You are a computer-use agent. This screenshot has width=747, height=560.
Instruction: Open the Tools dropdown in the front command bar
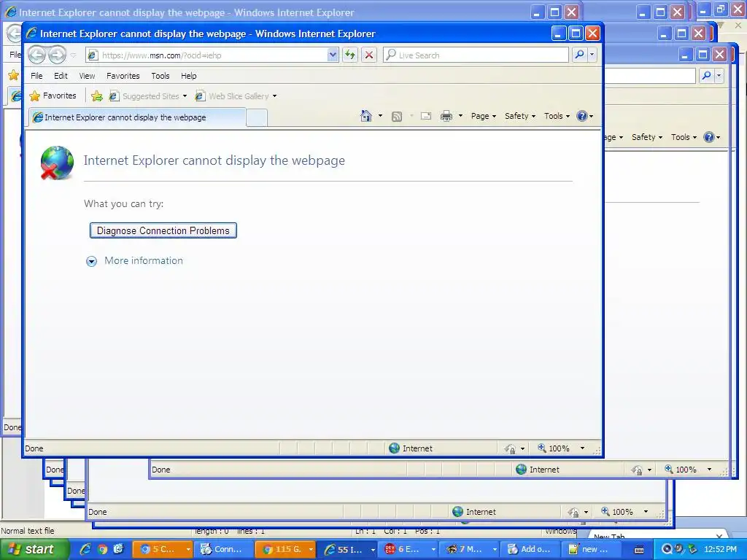(557, 116)
